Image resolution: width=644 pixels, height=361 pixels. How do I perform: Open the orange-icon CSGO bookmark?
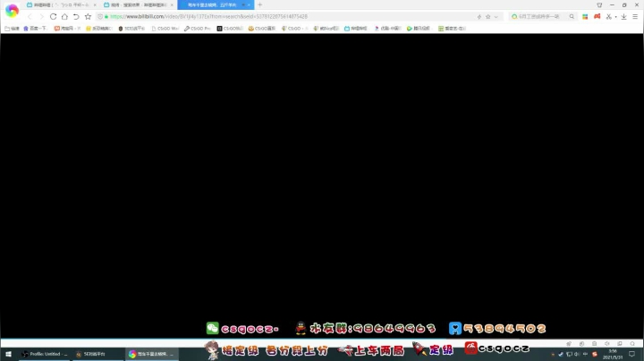coord(262,29)
